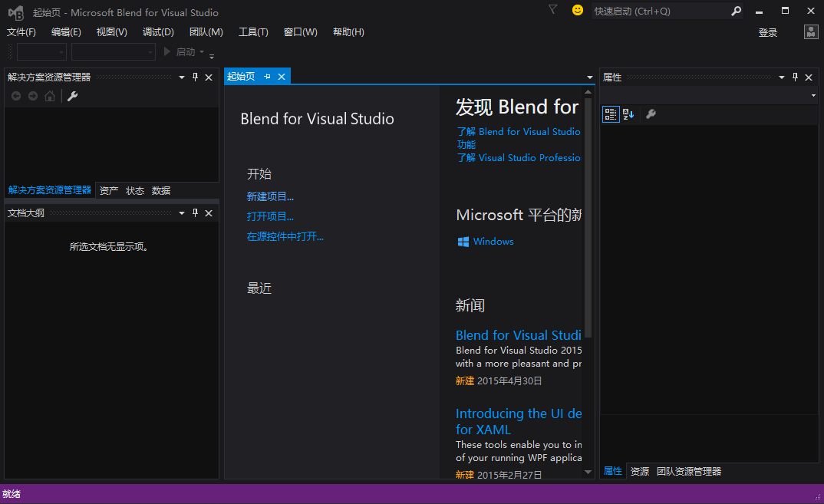Viewport: 824px width, 504px height.
Task: Open the 窗口(W) menu
Action: pos(301,32)
